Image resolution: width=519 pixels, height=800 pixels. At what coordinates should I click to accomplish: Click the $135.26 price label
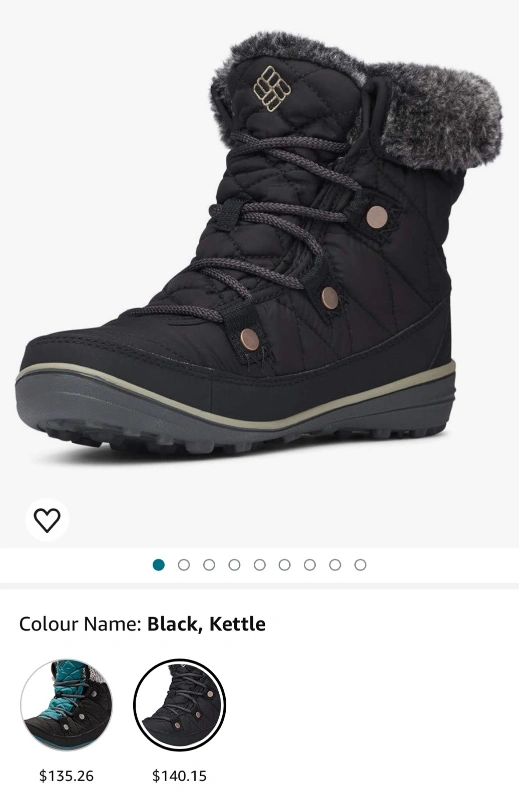tap(66, 776)
